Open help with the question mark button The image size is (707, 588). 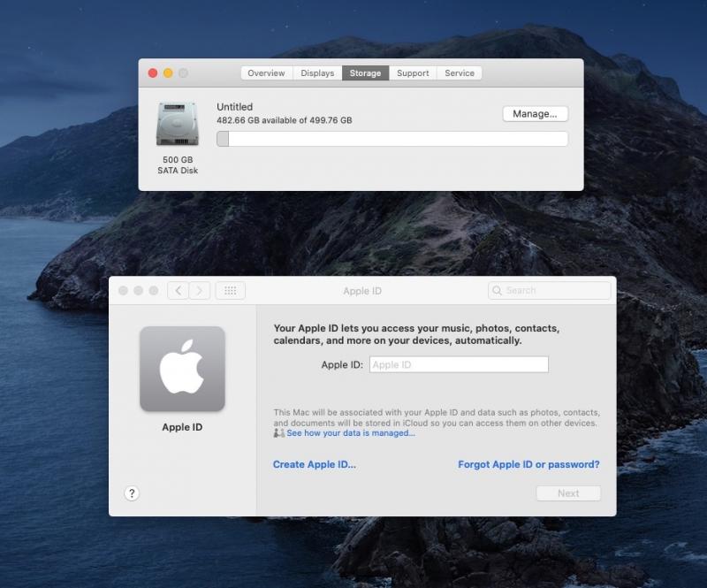(132, 493)
